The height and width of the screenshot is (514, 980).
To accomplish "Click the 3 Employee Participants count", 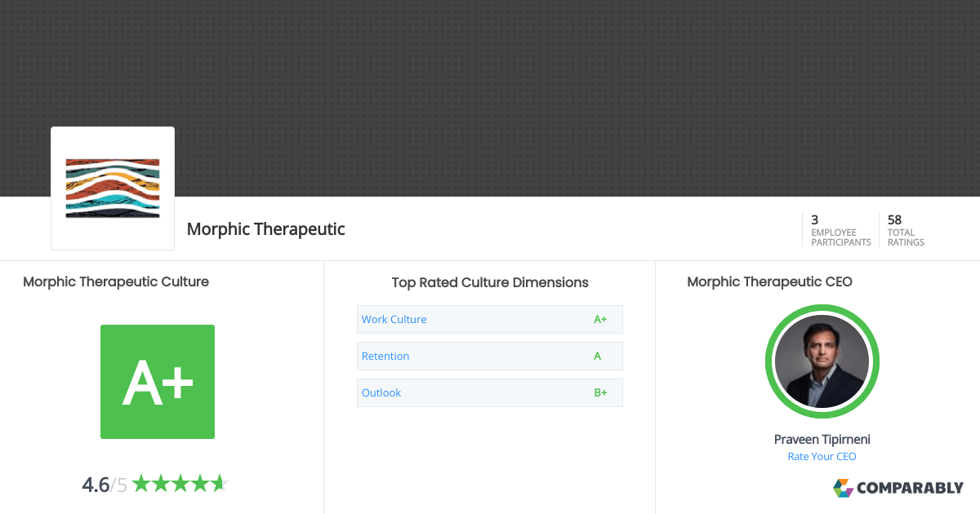I will point(840,229).
